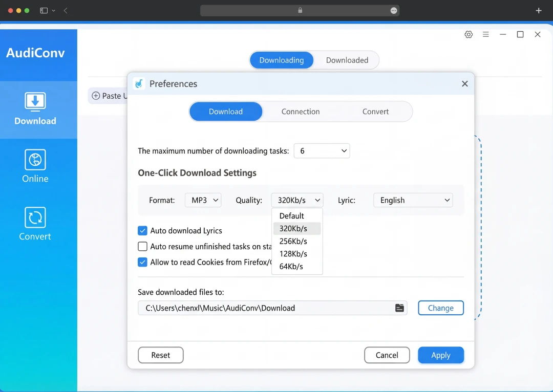The width and height of the screenshot is (553, 392).
Task: Open the Lyric language dropdown
Action: coord(413,200)
